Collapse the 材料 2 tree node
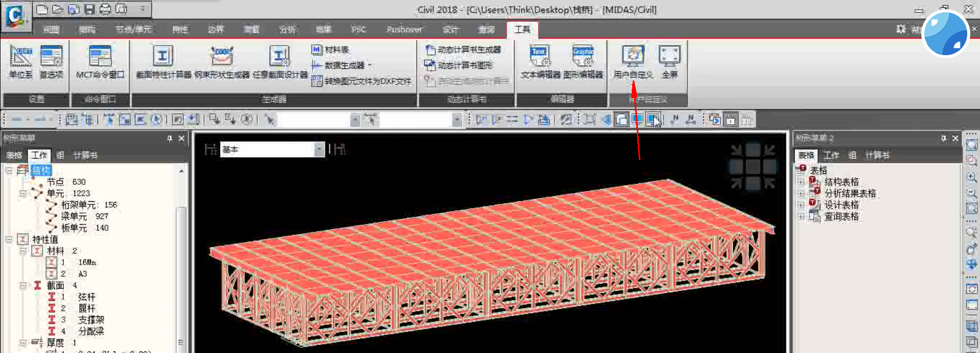This screenshot has height=353, width=980. [23, 251]
